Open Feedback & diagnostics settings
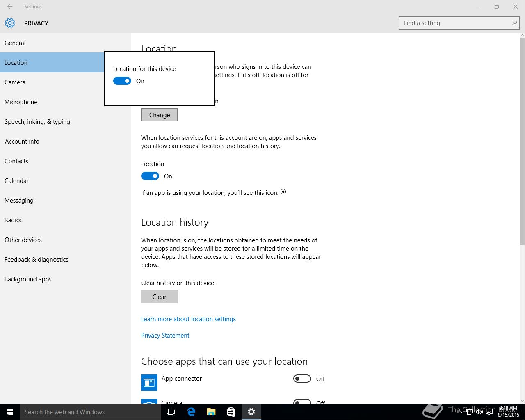Screen dimensions: 525x420 pos(66,259)
